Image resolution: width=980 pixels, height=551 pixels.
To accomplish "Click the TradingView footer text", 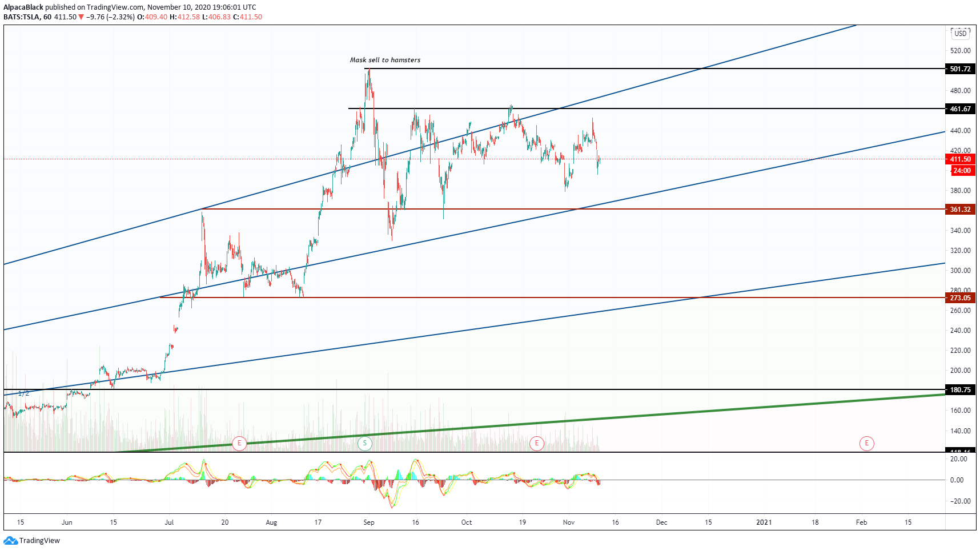I will tap(39, 541).
